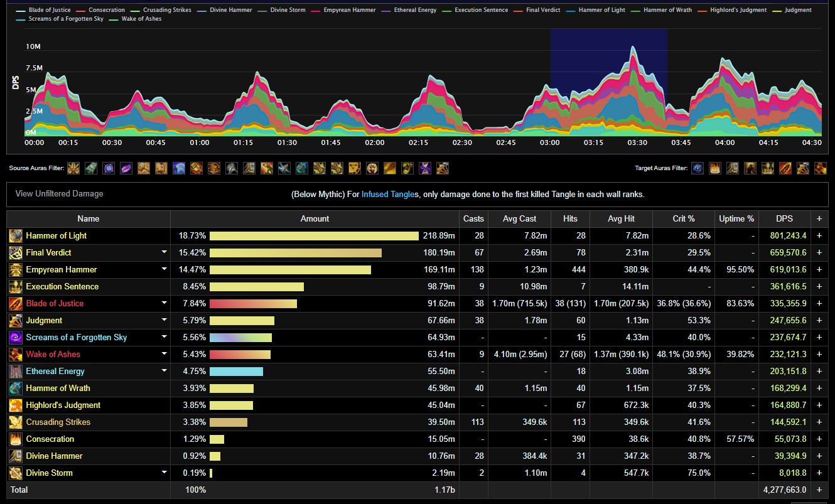Open the Ethereal Energy row dropdown arrow
This screenshot has width=835, height=504.
click(164, 371)
